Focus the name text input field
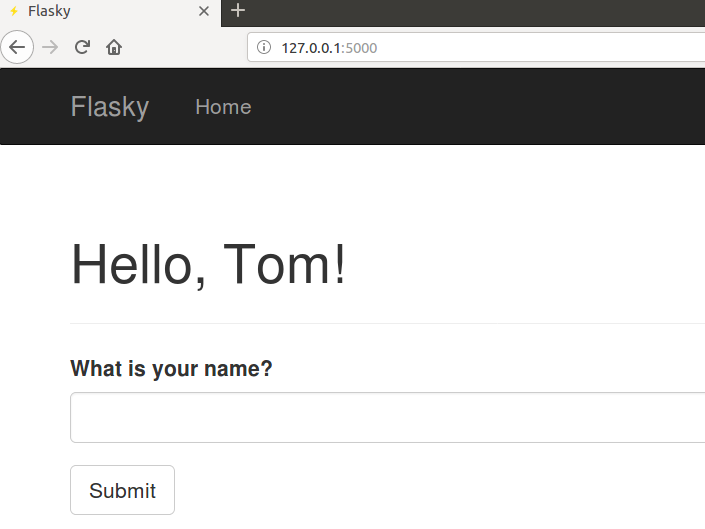The height and width of the screenshot is (529, 705). (x=387, y=417)
